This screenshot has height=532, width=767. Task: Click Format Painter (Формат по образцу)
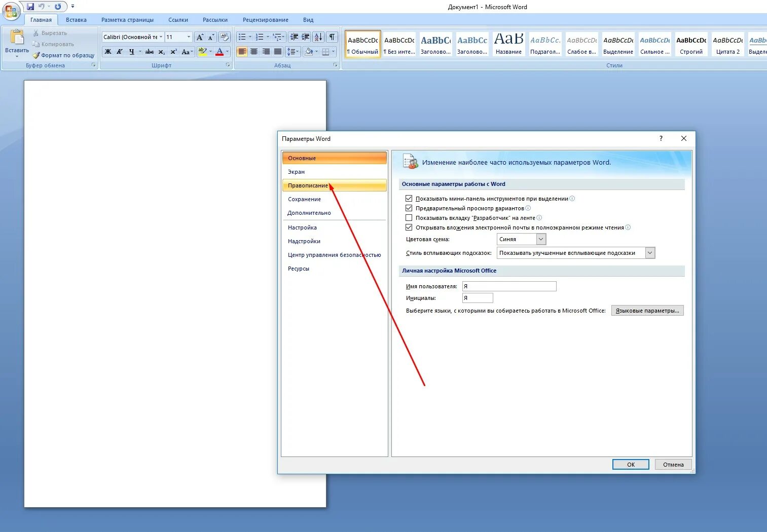[64, 55]
